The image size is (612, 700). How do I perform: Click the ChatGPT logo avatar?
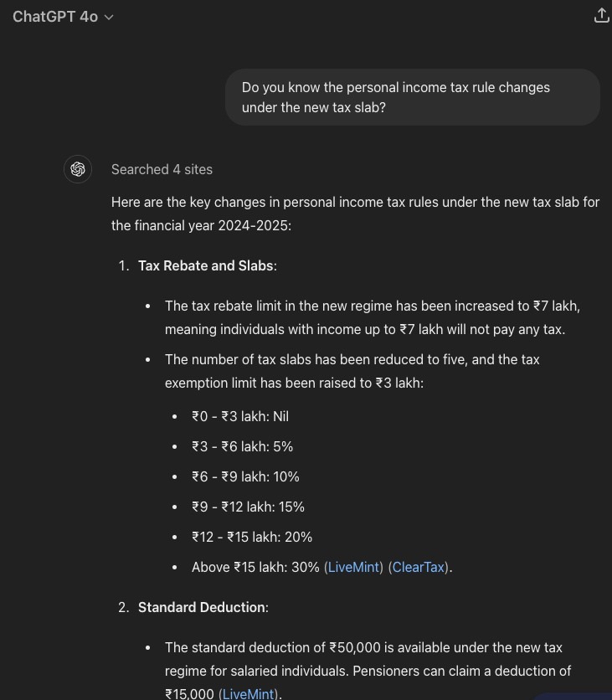(x=78, y=169)
